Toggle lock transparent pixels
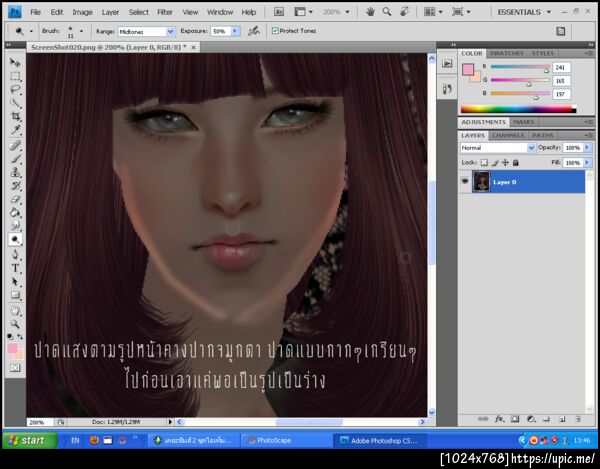The image size is (600, 469). tap(484, 163)
